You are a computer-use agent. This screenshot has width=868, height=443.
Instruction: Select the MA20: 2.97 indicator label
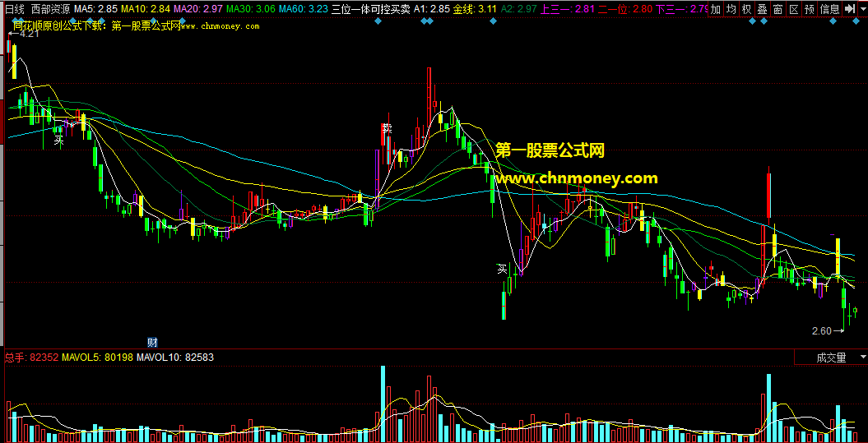pos(198,9)
